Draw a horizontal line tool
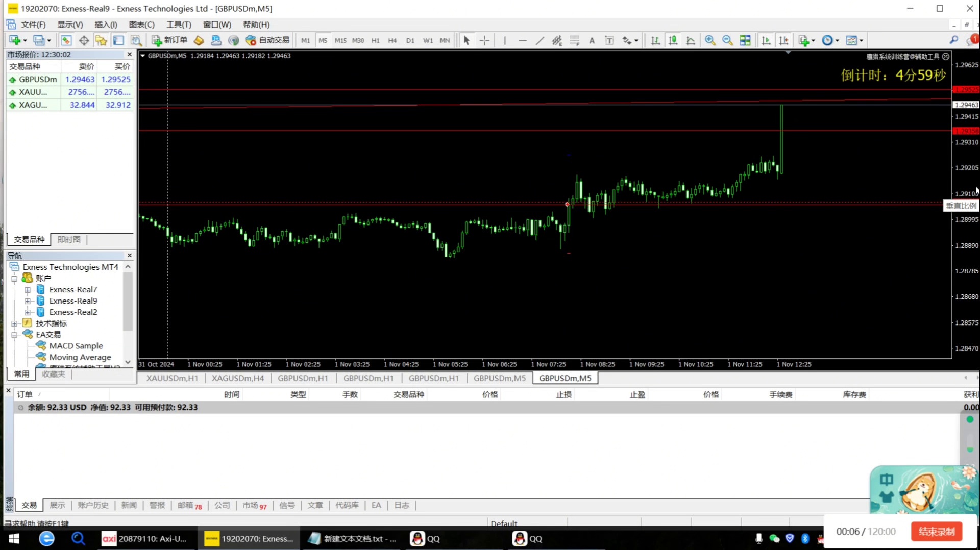 (522, 40)
